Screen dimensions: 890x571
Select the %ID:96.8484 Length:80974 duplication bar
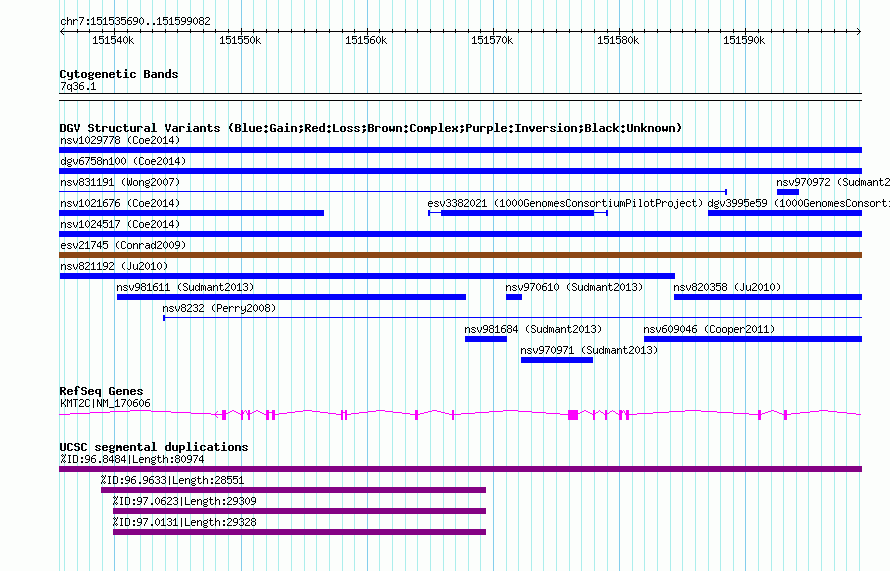click(x=460, y=469)
